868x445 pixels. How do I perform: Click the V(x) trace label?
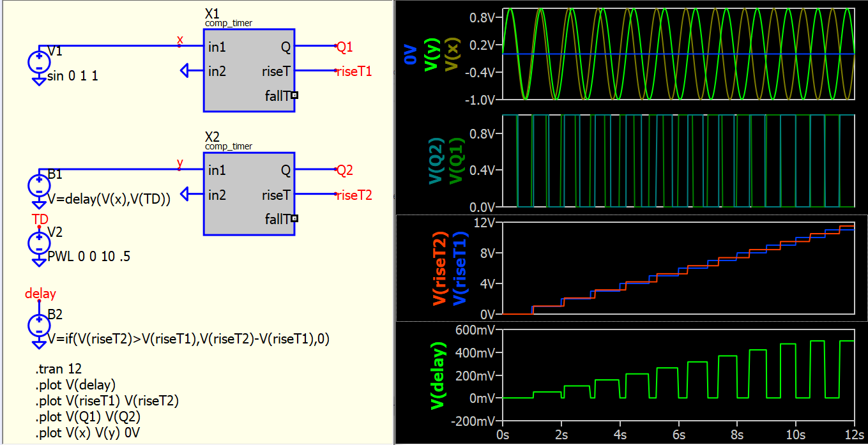pos(453,54)
